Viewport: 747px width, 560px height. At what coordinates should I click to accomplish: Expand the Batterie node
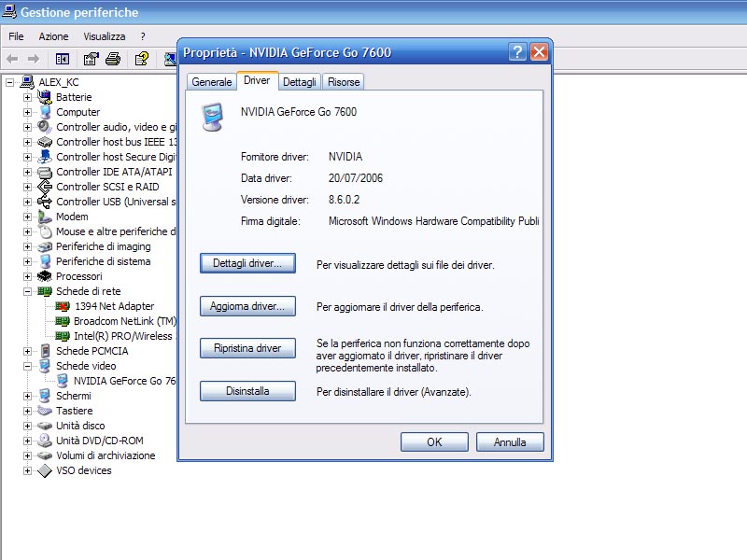coord(28,97)
